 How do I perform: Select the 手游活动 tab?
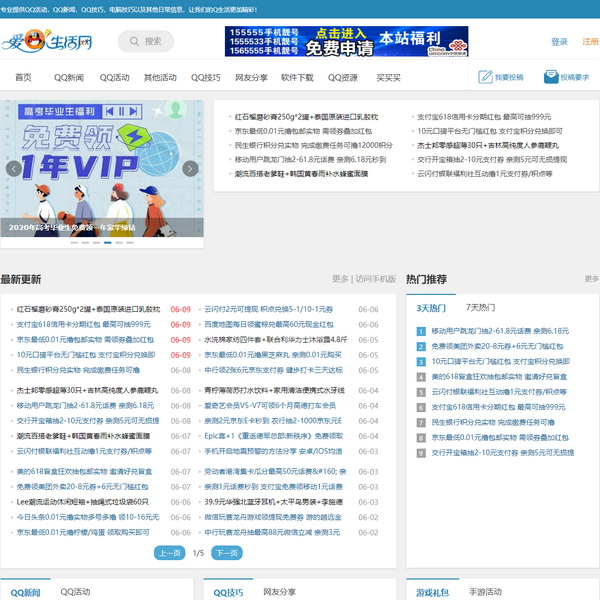(x=488, y=592)
